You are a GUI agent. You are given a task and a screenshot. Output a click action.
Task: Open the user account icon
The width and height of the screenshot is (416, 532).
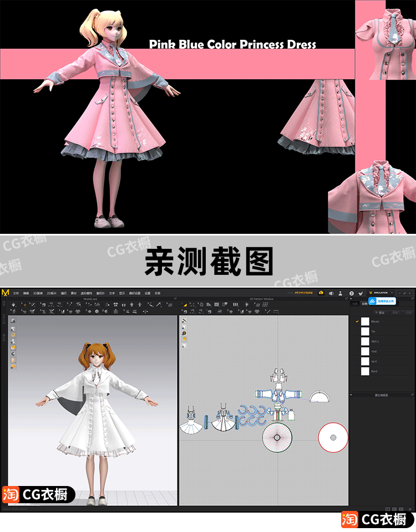(340, 293)
